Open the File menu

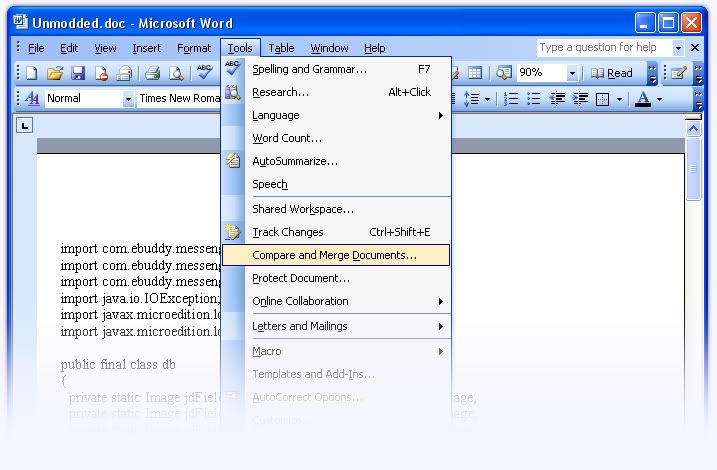click(x=36, y=48)
